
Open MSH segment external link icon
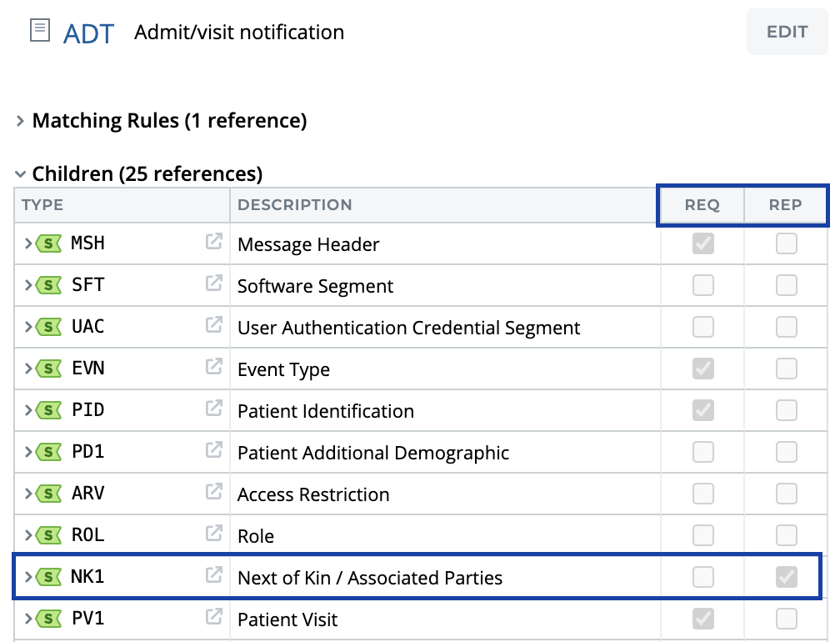coord(214,243)
